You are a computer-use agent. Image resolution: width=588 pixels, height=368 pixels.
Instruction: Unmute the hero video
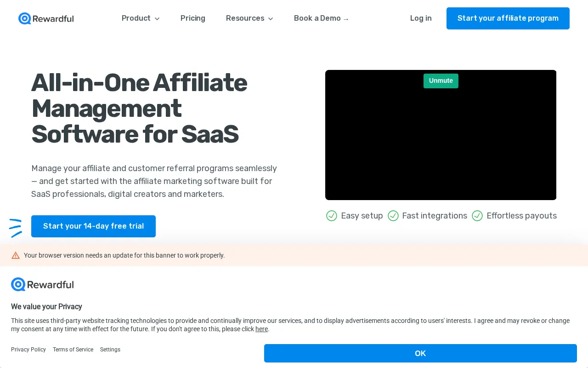[x=441, y=81]
